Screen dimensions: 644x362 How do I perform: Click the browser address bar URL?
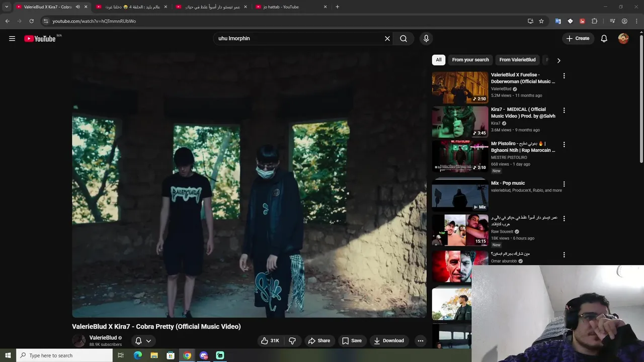(x=94, y=21)
